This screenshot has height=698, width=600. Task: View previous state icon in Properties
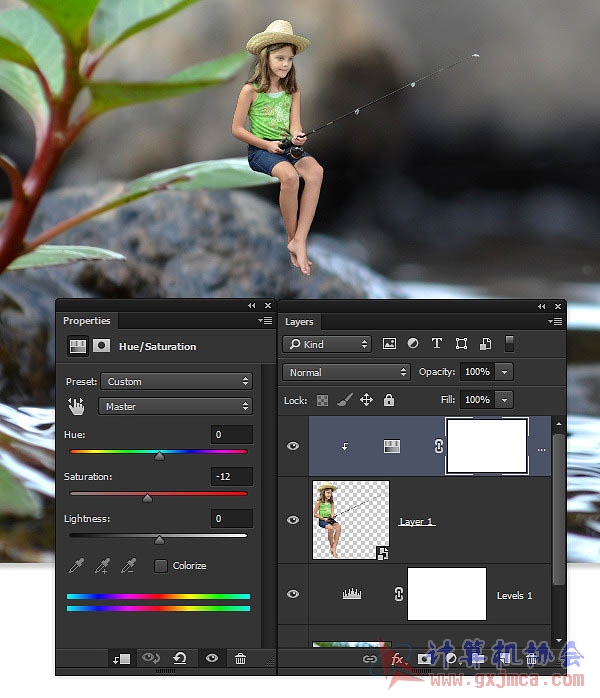pyautogui.click(x=151, y=658)
